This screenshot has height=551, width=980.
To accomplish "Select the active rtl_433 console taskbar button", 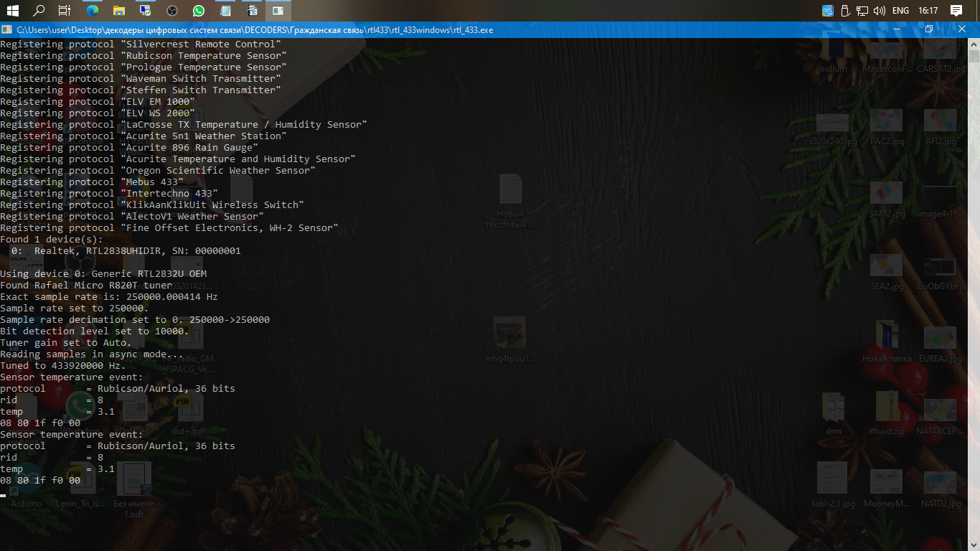I will (278, 11).
